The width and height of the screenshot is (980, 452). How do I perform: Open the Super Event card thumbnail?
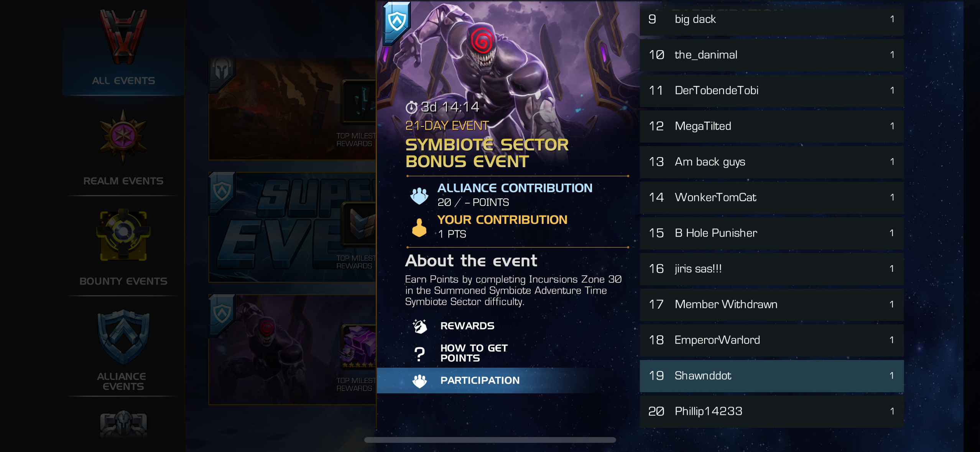pyautogui.click(x=292, y=227)
